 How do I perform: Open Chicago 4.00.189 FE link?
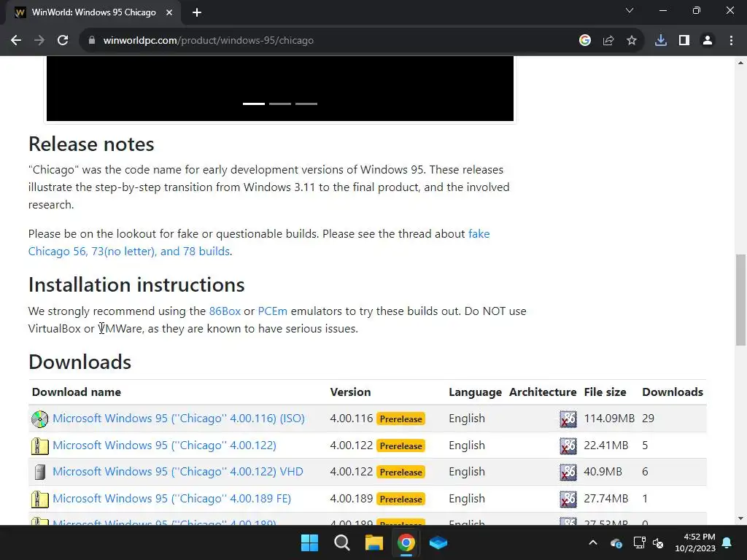[171, 499]
